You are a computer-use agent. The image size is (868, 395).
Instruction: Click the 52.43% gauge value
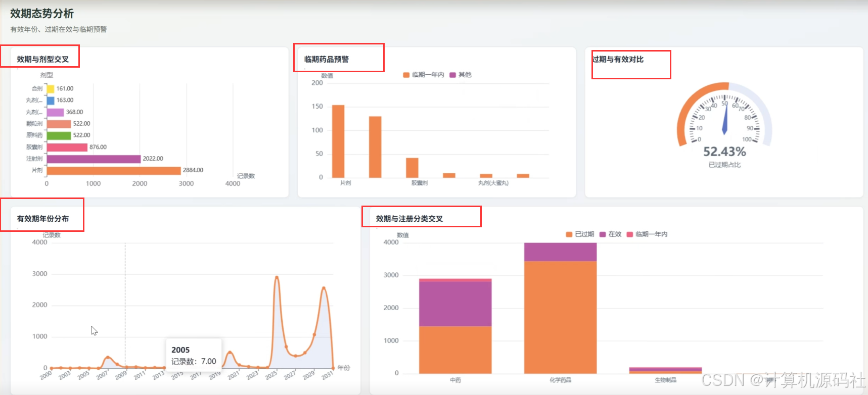point(724,152)
